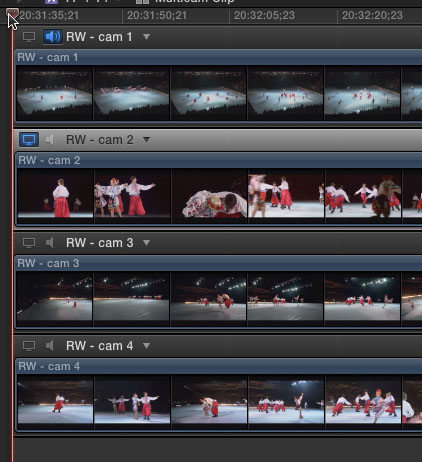Select the RW - cam 1 clip title bar
This screenshot has height=462, width=422.
coord(219,57)
